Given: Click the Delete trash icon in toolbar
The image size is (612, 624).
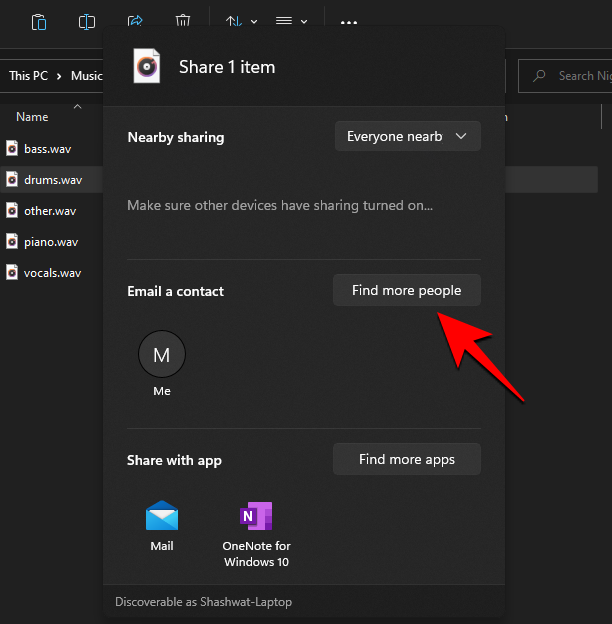Looking at the screenshot, I should (183, 21).
